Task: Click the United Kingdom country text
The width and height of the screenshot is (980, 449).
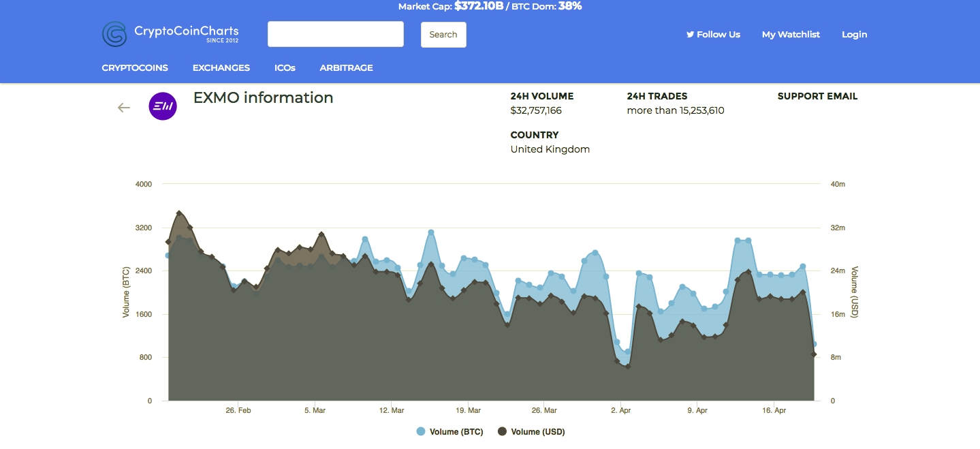Action: click(550, 149)
